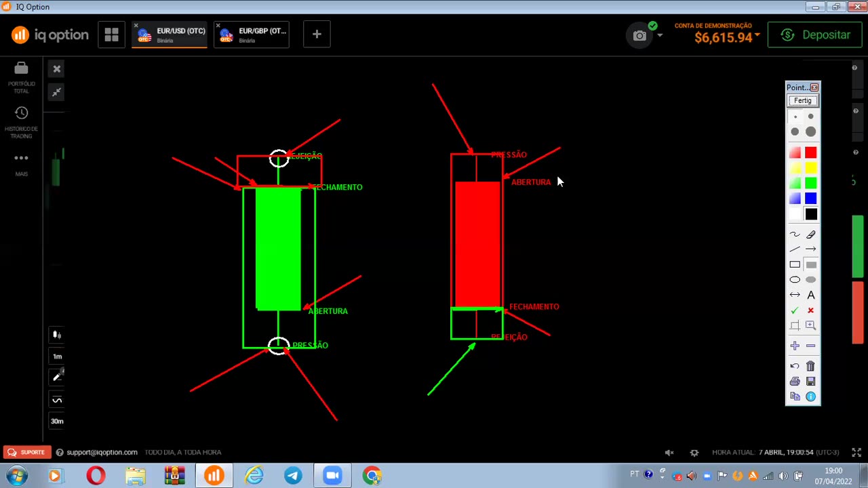This screenshot has height=488, width=868.
Task: Pick the transparent red color
Action: (x=795, y=152)
